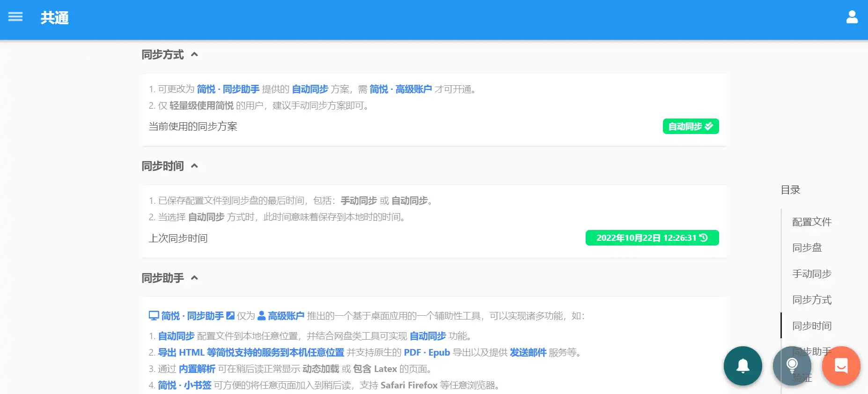Collapse the 同步时间 section
Image resolution: width=868 pixels, height=394 pixels.
194,166
